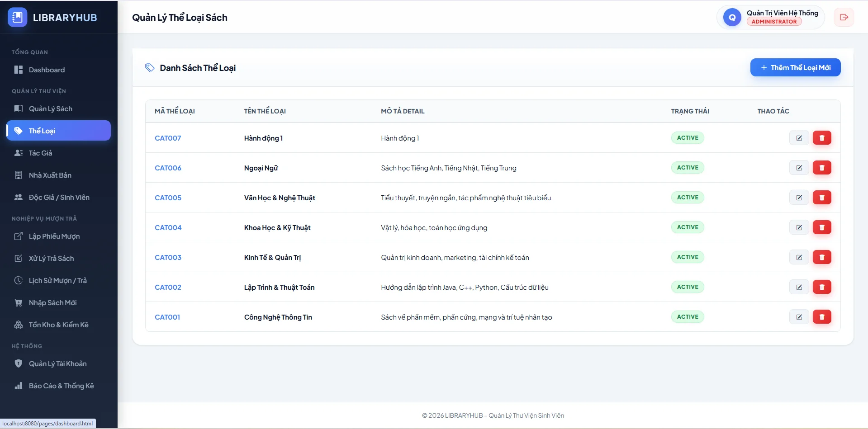The height and width of the screenshot is (429, 868).
Task: Delete the CAT003 category
Action: 822,257
